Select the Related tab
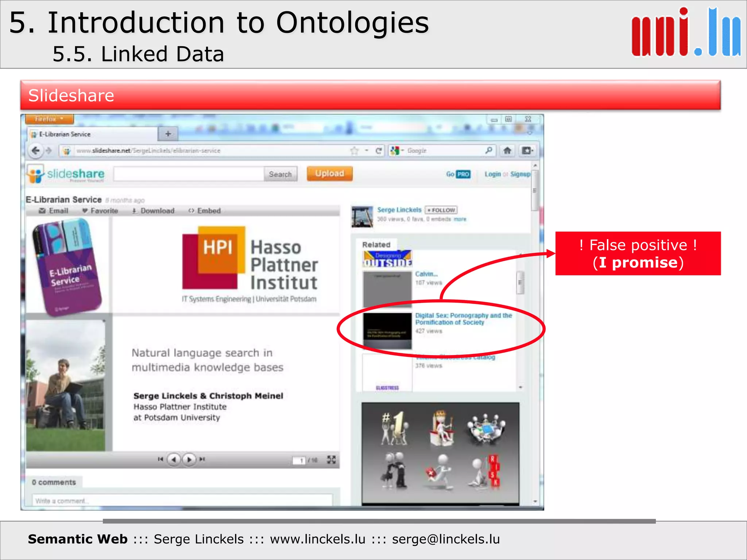 [376, 245]
